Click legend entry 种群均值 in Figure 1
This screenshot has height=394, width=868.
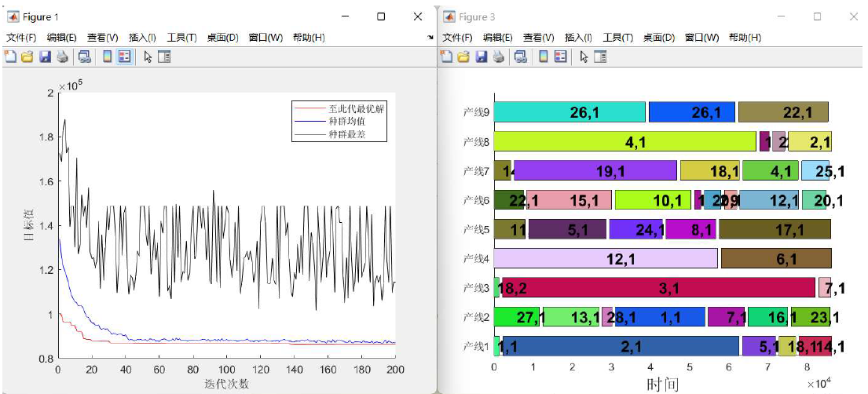click(x=347, y=121)
